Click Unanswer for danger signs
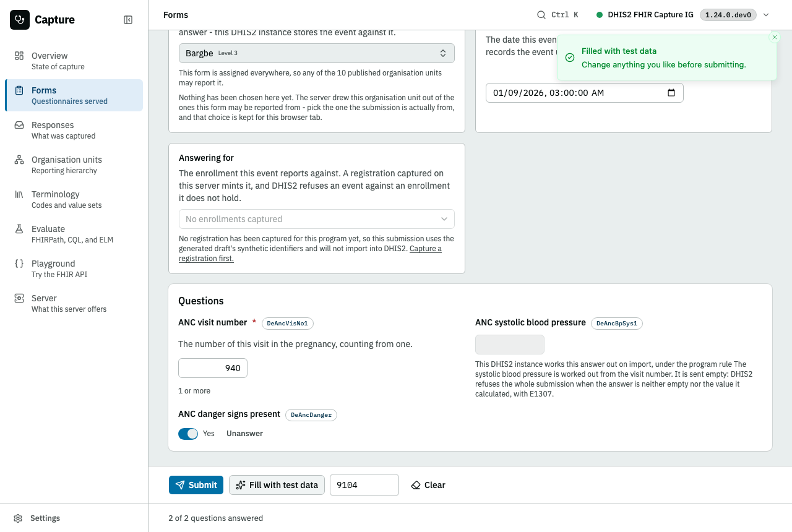The image size is (792, 532). [x=244, y=434]
